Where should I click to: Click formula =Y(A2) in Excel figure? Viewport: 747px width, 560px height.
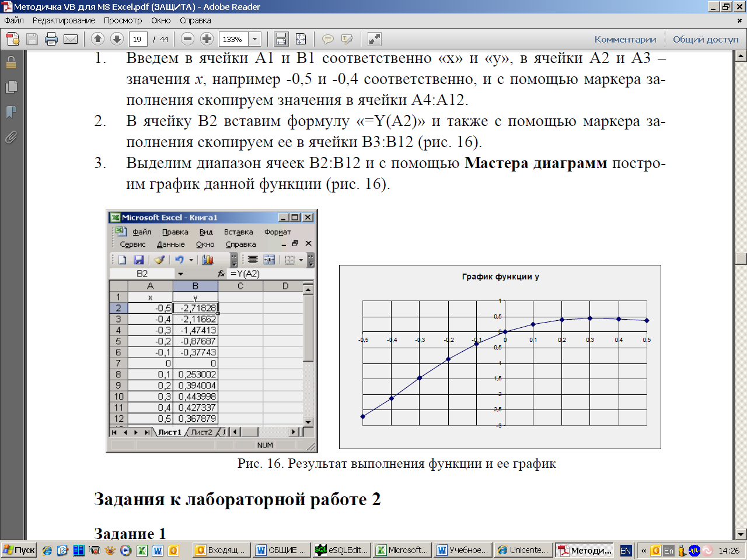click(245, 274)
